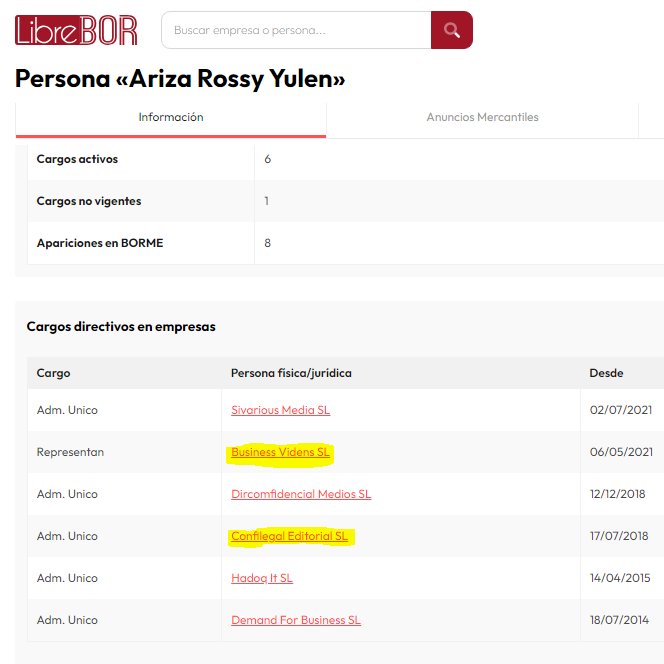Viewport: 664px width, 664px height.
Task: Select the date 02/07/2021
Action: [x=620, y=410]
